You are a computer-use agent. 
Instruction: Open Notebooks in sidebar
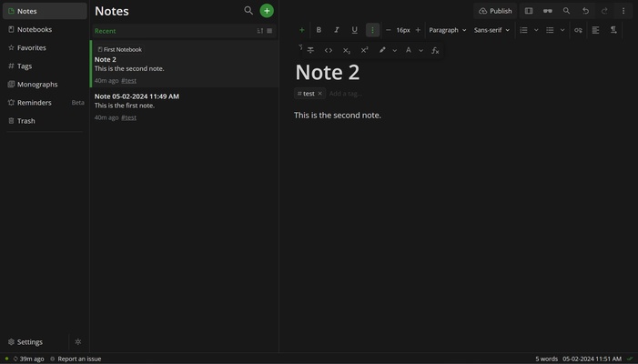pos(45,29)
